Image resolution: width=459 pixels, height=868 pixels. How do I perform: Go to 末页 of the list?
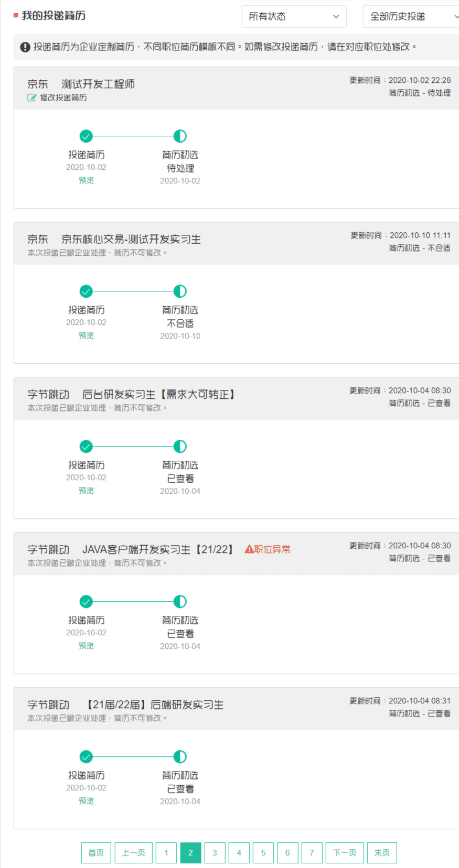coord(382,853)
